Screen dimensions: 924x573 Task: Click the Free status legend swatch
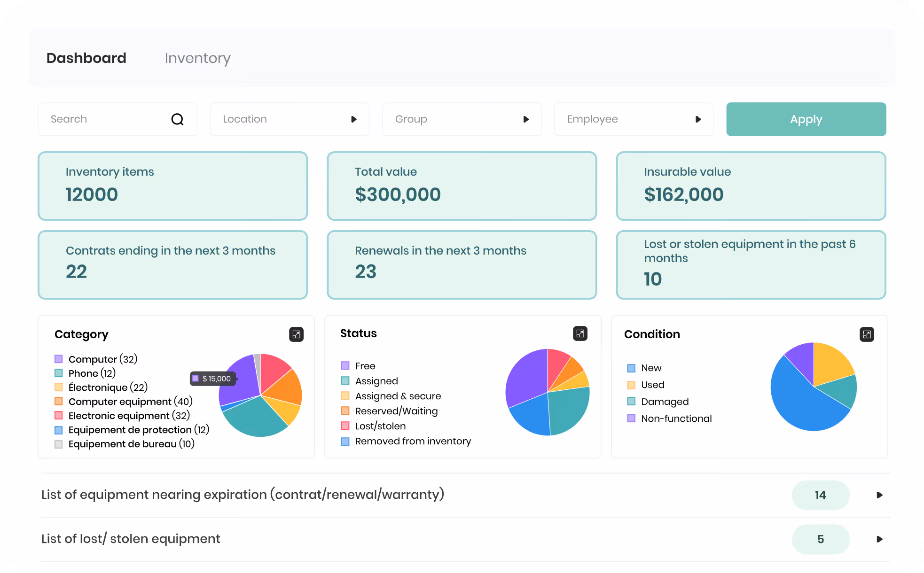(x=345, y=366)
